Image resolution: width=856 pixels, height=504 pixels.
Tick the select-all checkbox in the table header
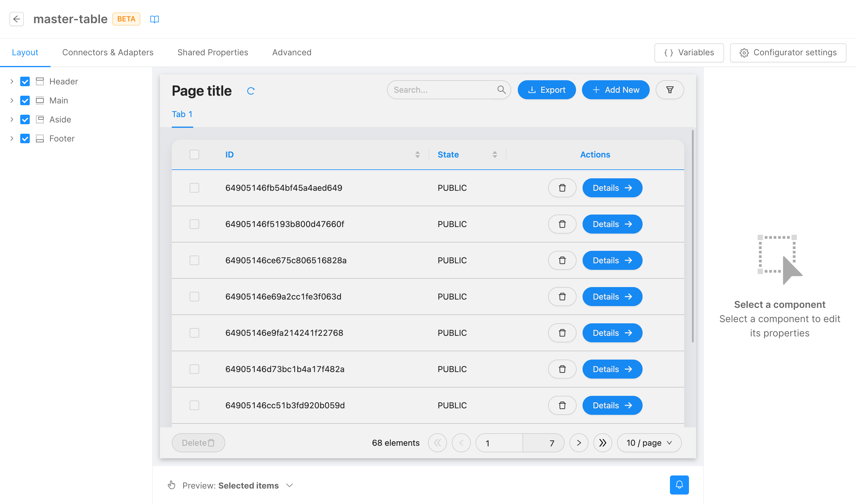click(194, 155)
